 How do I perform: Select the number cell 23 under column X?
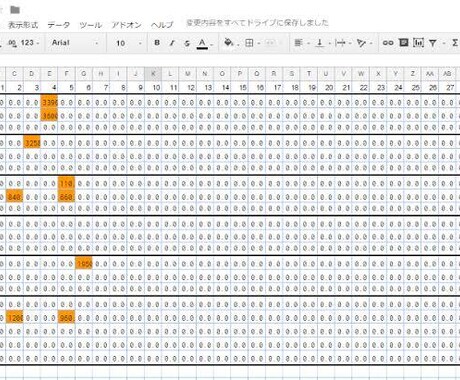click(x=378, y=87)
